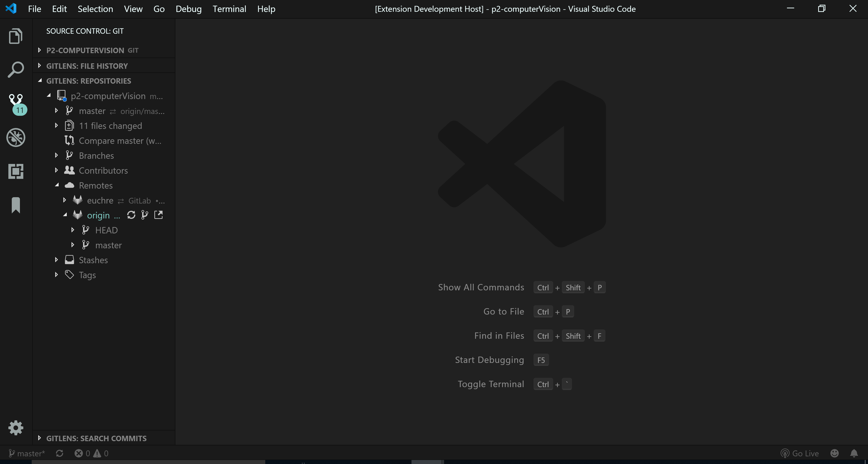Collapse the origin remote node
The height and width of the screenshot is (464, 868).
(65, 215)
